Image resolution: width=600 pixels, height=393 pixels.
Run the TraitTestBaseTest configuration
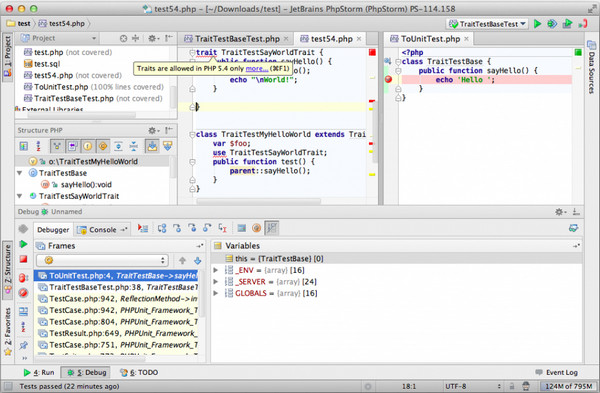coord(537,24)
